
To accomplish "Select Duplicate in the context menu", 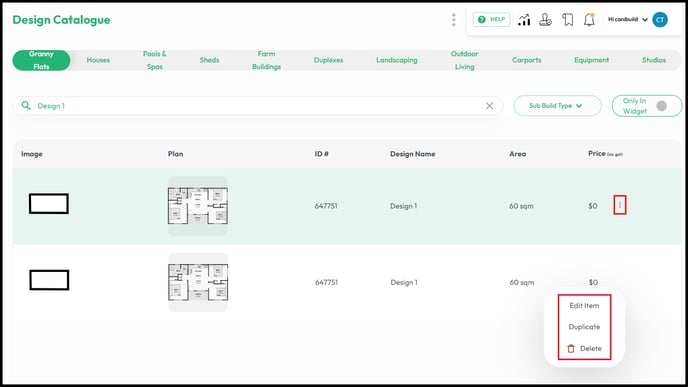I will pos(584,327).
